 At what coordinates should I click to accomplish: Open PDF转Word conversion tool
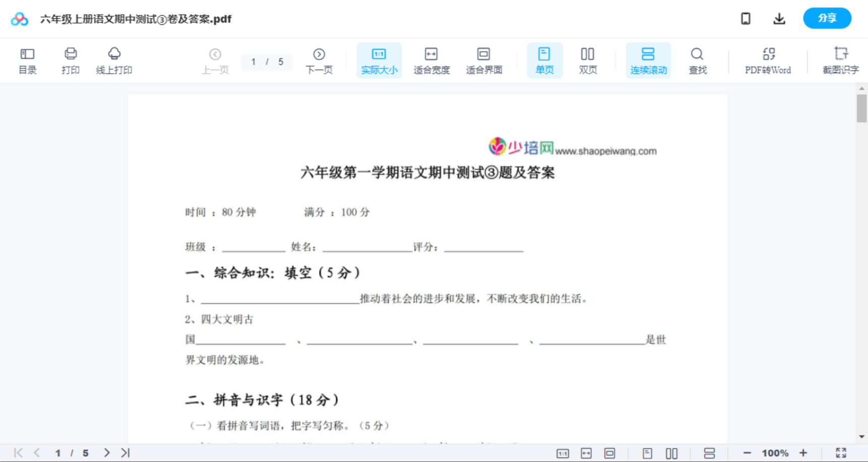[768, 60]
